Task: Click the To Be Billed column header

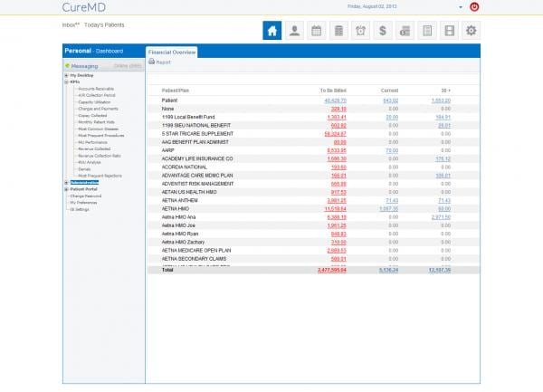Action: [x=333, y=91]
